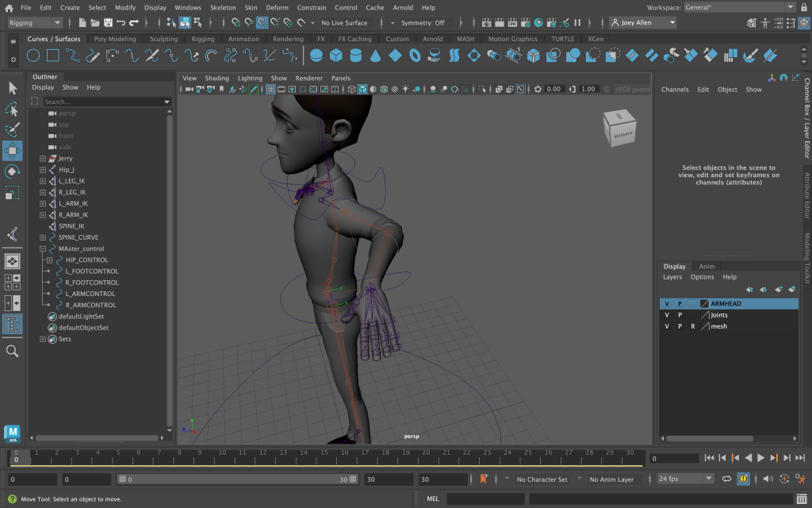Open the Skeleton menu
This screenshot has width=812, height=508.
tap(223, 7)
